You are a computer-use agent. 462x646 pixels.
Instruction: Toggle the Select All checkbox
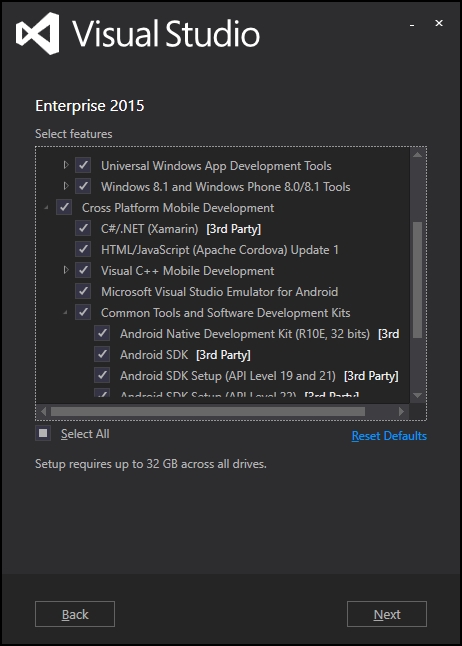[x=43, y=433]
